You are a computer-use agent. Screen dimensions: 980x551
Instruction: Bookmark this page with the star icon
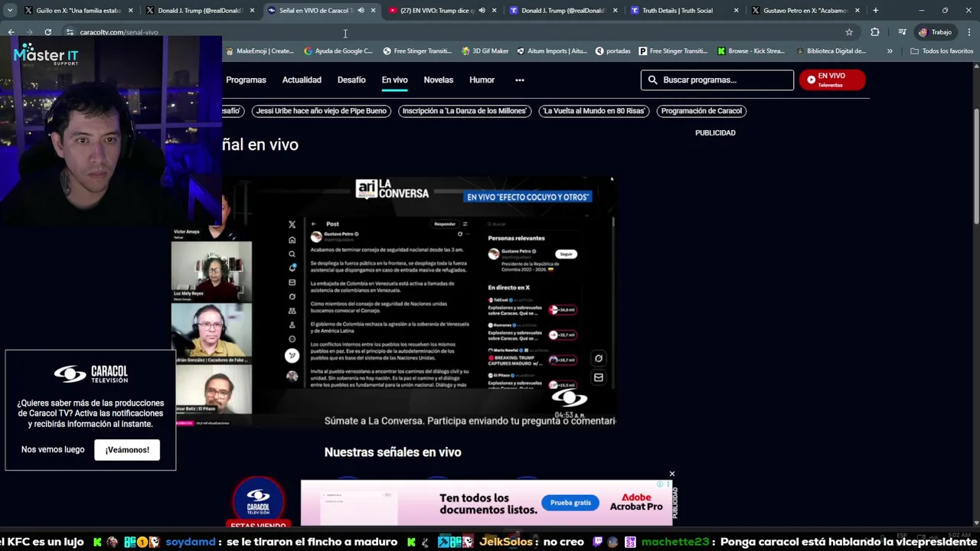click(x=849, y=32)
